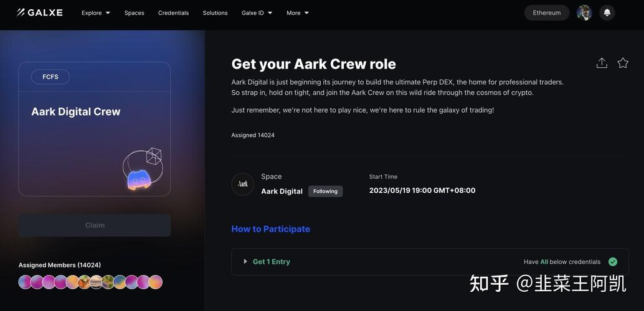The height and width of the screenshot is (311, 644).
Task: Go to Spaces in the navigation
Action: (135, 12)
